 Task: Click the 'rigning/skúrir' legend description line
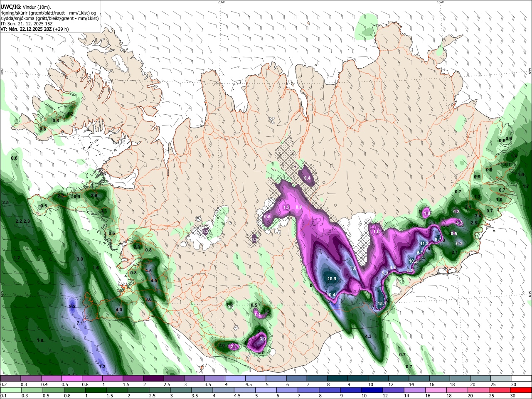pyautogui.click(x=48, y=13)
